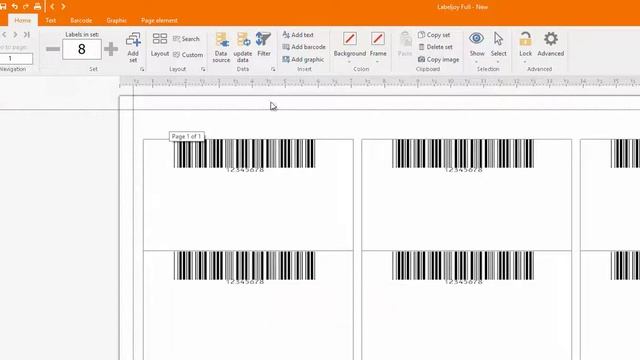
Task: Switch to the Page element tab
Action: (159, 20)
